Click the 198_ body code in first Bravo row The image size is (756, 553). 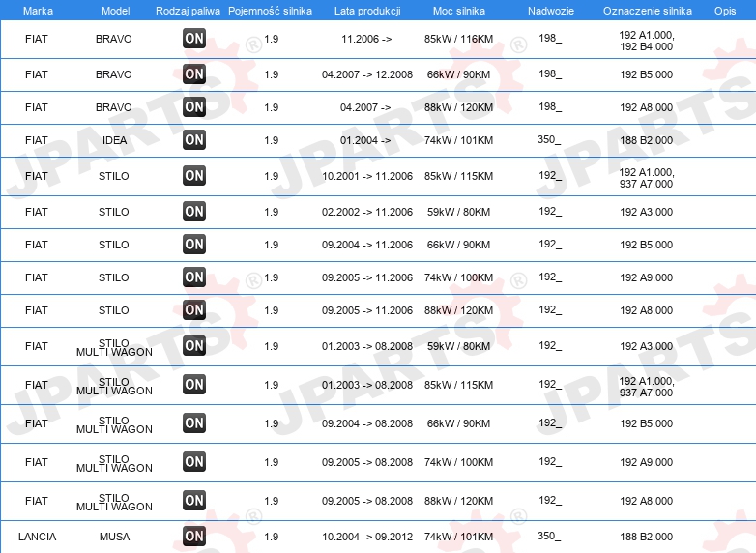tap(550, 38)
